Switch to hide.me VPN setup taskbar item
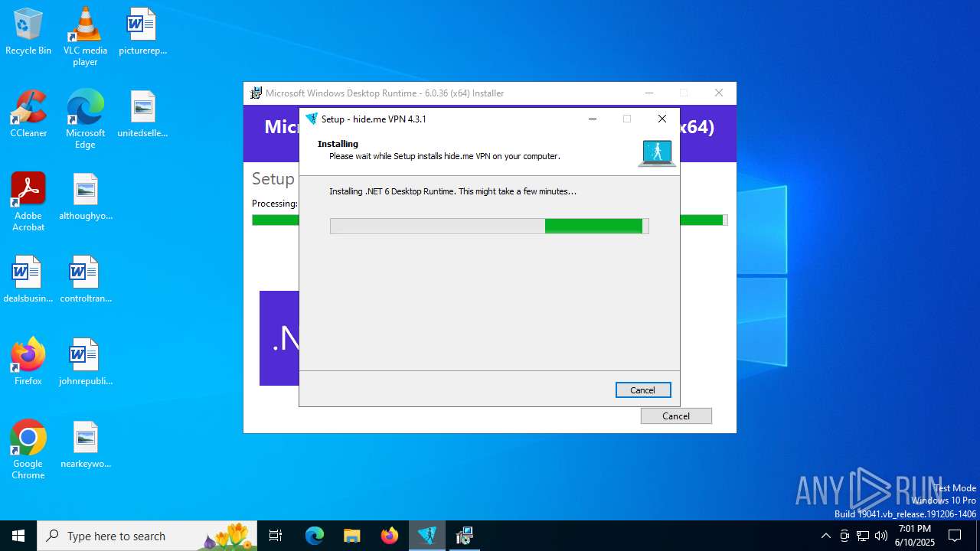980x551 pixels. pos(427,536)
